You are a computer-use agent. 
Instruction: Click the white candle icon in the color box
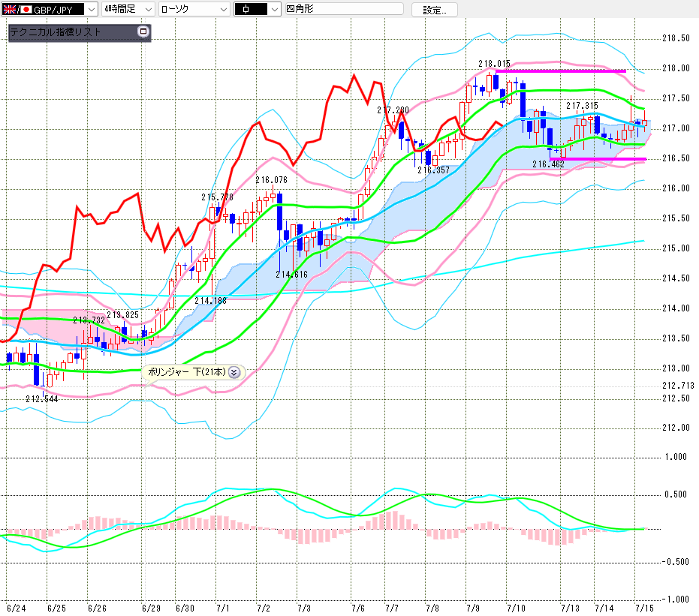[246, 9]
